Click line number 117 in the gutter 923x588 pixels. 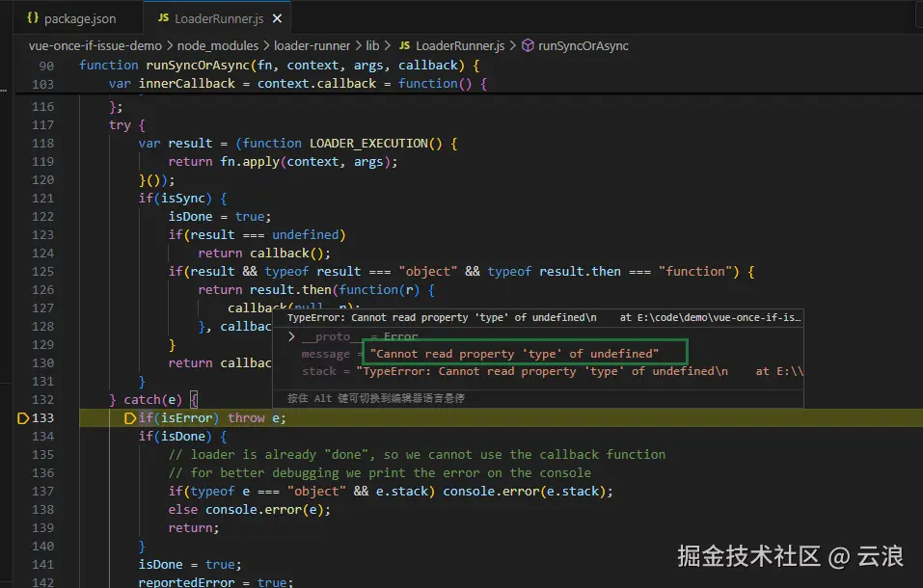[43, 124]
